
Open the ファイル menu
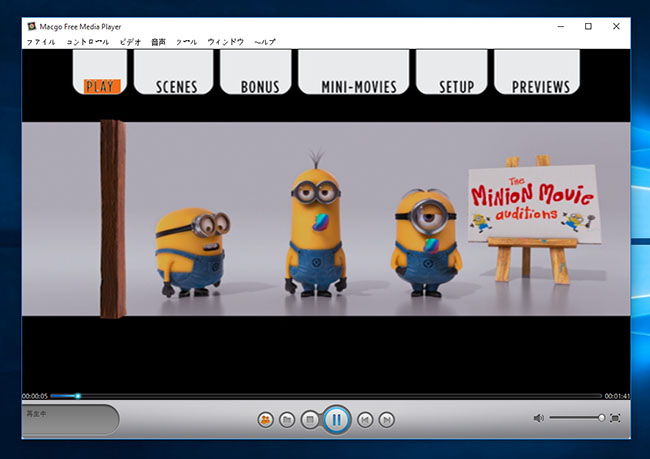41,42
